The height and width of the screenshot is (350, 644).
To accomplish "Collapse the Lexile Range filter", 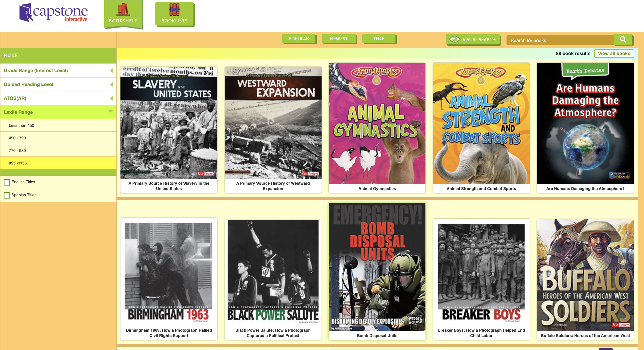I will tap(58, 112).
